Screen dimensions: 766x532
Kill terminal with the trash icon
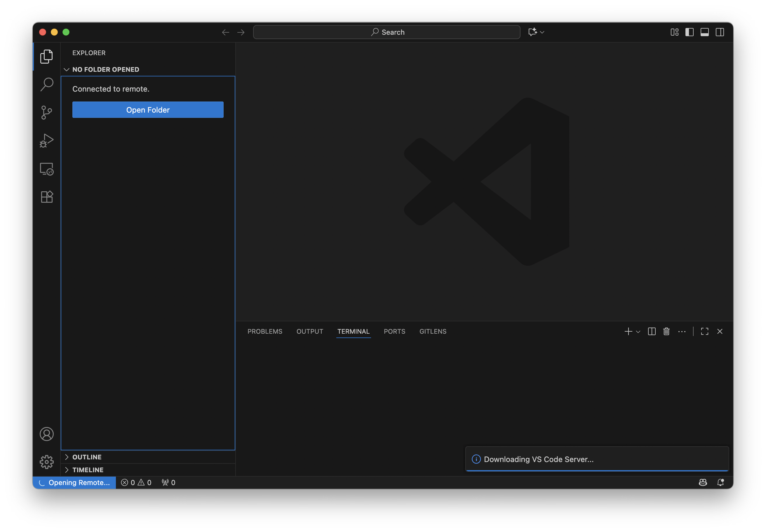point(666,331)
